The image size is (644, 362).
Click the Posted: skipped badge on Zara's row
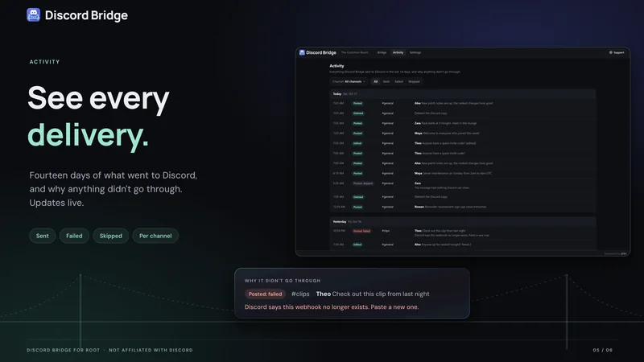pos(363,183)
